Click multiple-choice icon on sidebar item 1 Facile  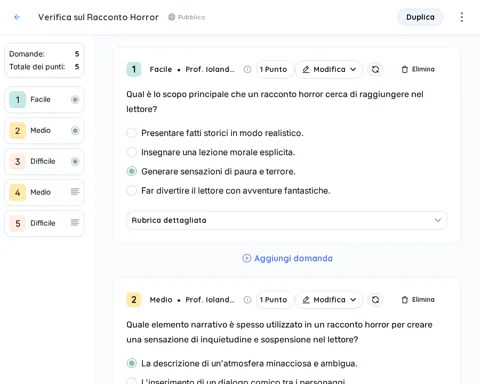coord(75,99)
